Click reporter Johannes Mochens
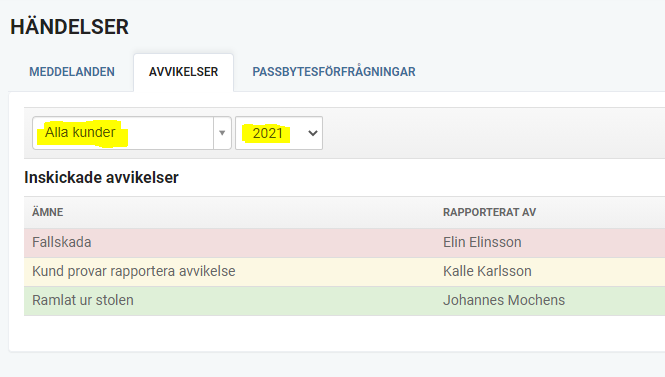Image resolution: width=665 pixels, height=377 pixels. coord(504,300)
